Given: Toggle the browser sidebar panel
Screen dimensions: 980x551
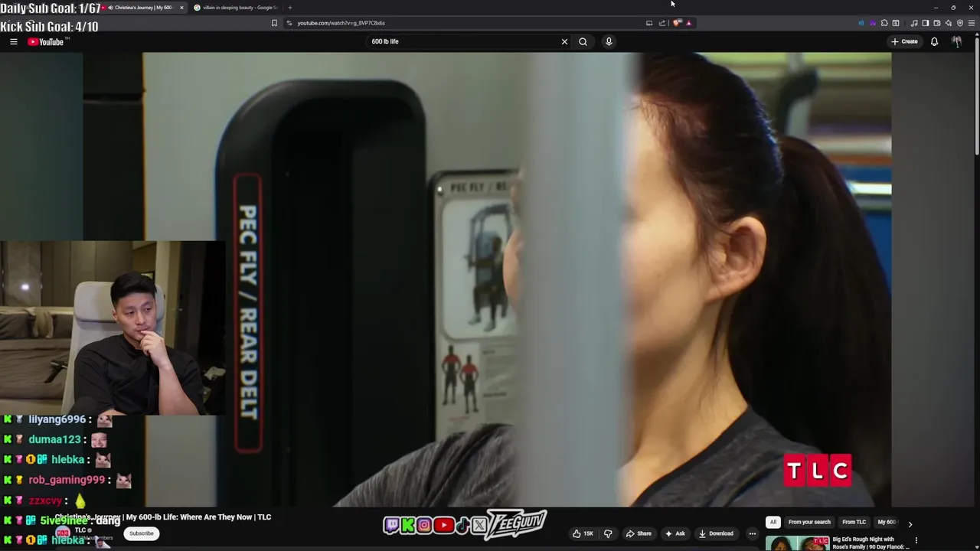Looking at the screenshot, I should (926, 23).
